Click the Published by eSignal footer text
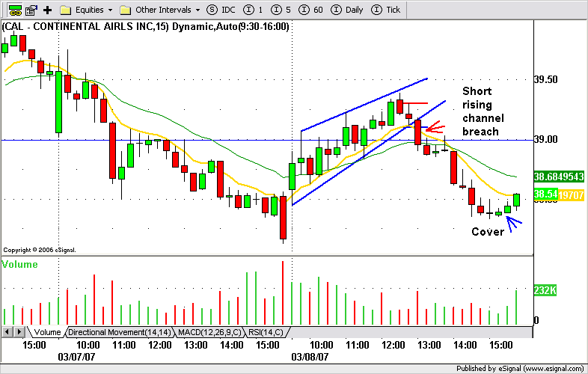The image size is (588, 374). click(x=520, y=369)
